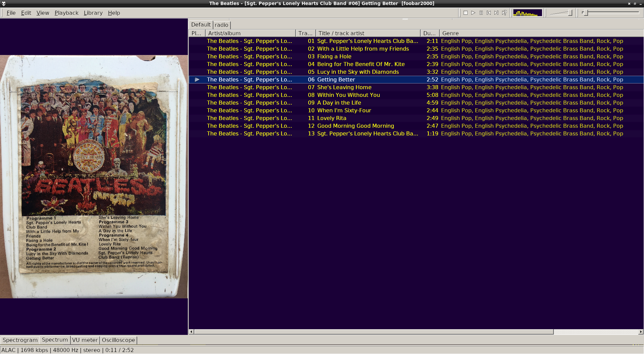Select the playing track Getting Better
644x354 pixels.
[x=416, y=79]
